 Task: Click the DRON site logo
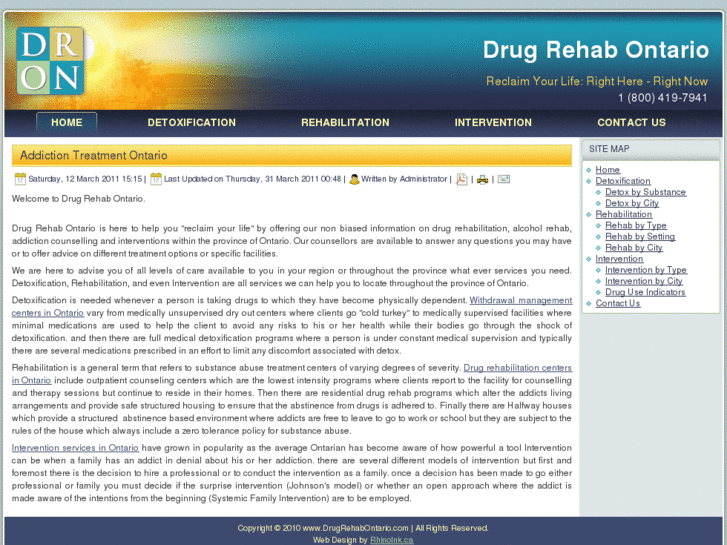coord(50,61)
